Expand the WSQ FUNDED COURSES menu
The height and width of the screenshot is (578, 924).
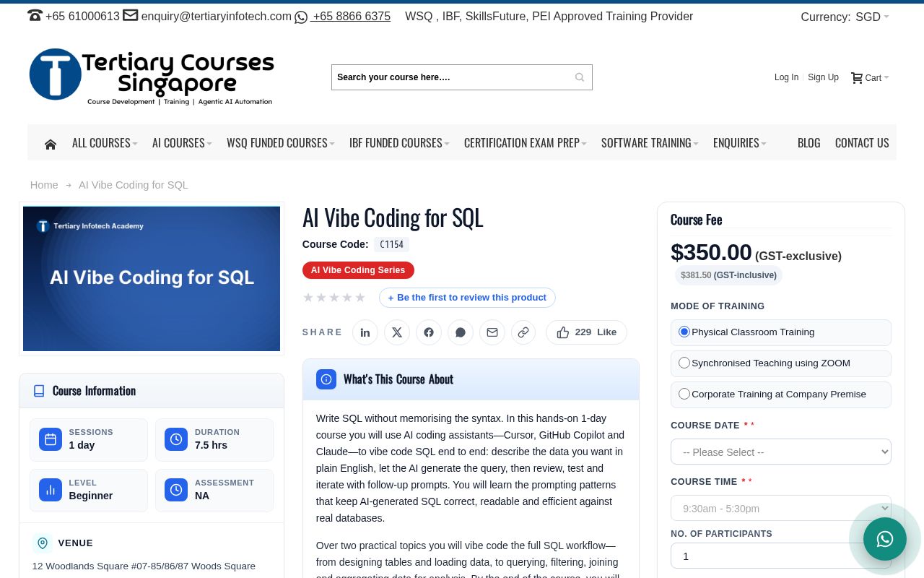pos(281,143)
